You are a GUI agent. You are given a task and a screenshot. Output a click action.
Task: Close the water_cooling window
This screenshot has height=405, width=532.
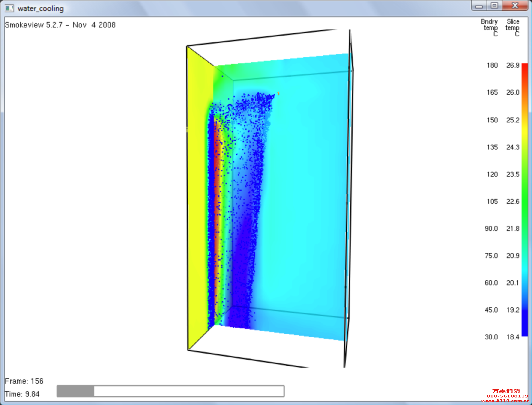515,6
